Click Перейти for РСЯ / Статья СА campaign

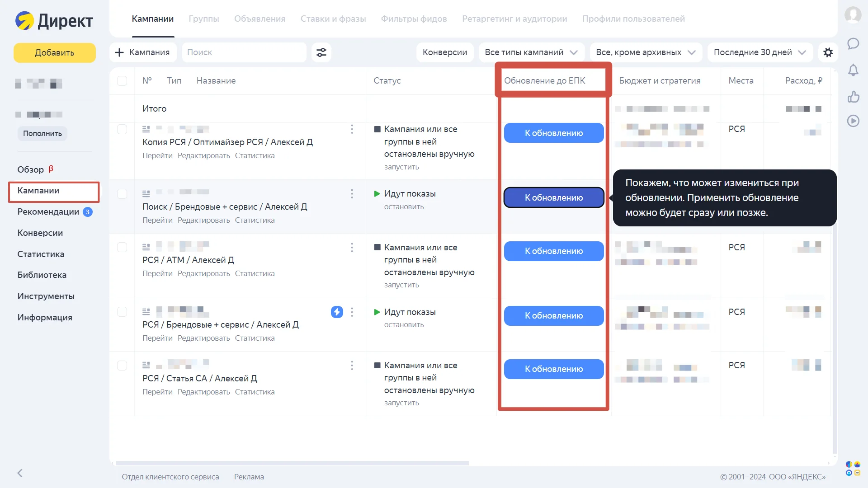coord(157,392)
